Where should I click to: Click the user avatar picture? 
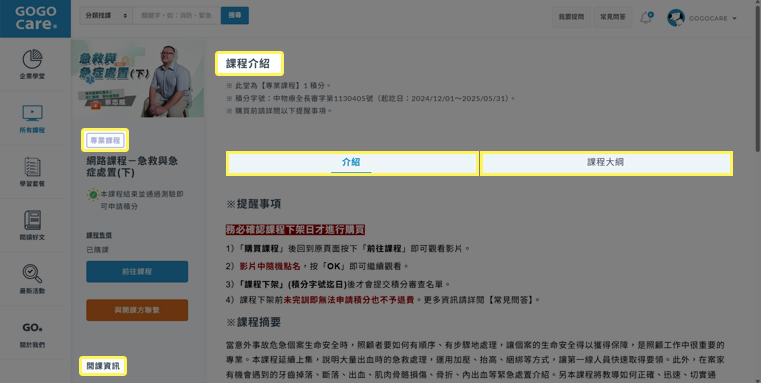click(x=676, y=18)
